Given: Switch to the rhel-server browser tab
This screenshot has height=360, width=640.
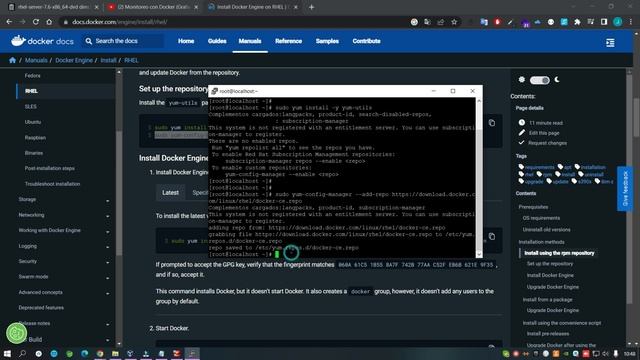Looking at the screenshot, I should pyautogui.click(x=53, y=7).
